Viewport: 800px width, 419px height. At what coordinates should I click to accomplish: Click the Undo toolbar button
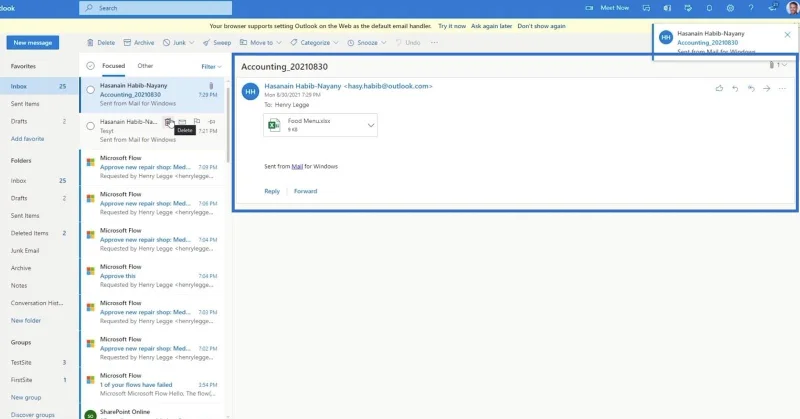[408, 43]
